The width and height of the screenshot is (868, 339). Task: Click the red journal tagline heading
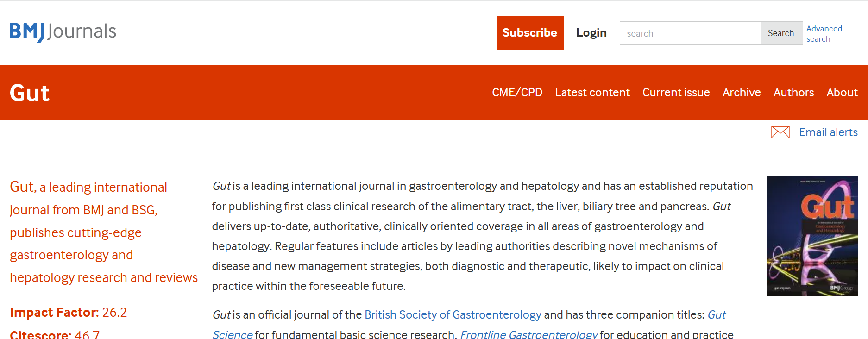[103, 232]
